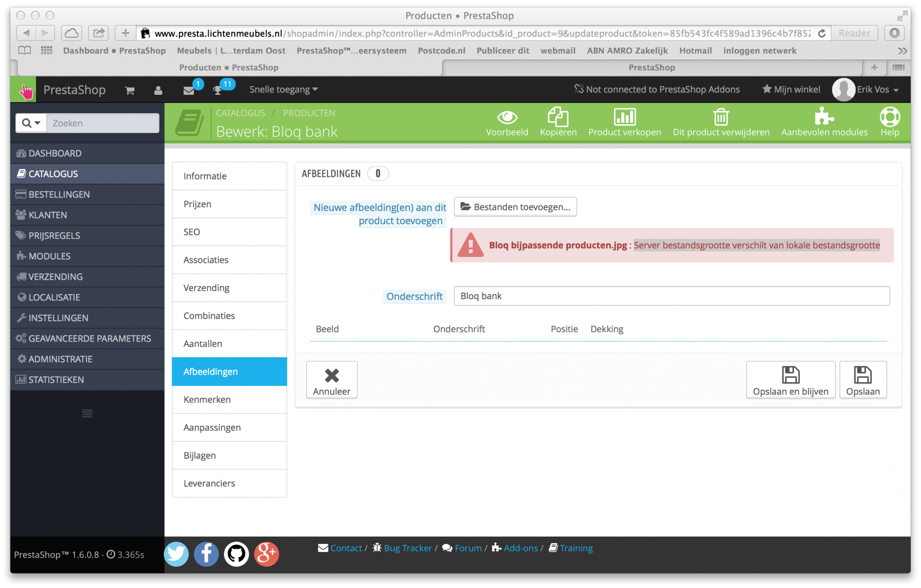The height and width of the screenshot is (588, 921).
Task: Open the trophy notifications icon
Action: (218, 91)
